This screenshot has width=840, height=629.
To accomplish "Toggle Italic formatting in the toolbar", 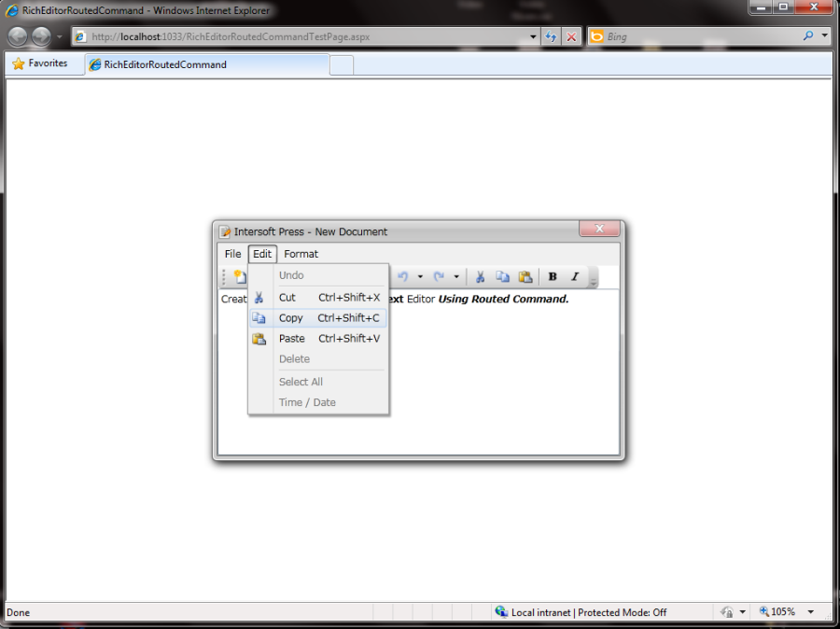I will [x=575, y=276].
